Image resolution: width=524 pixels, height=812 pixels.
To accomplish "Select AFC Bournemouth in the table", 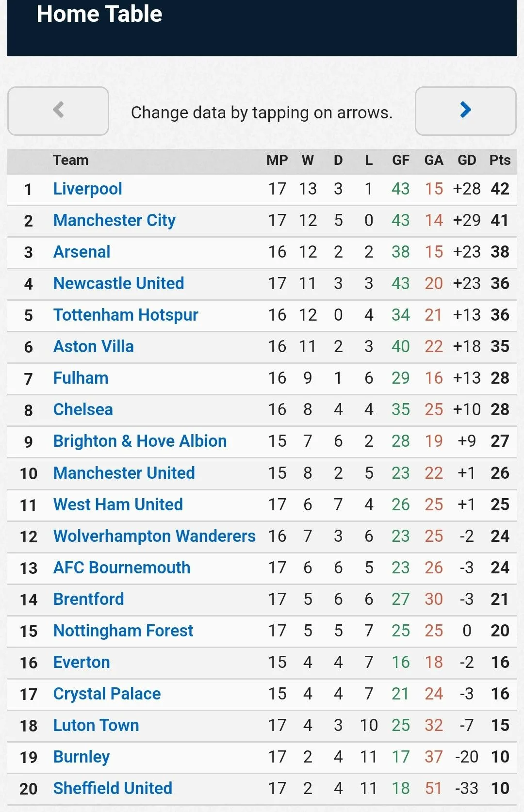I will (121, 568).
